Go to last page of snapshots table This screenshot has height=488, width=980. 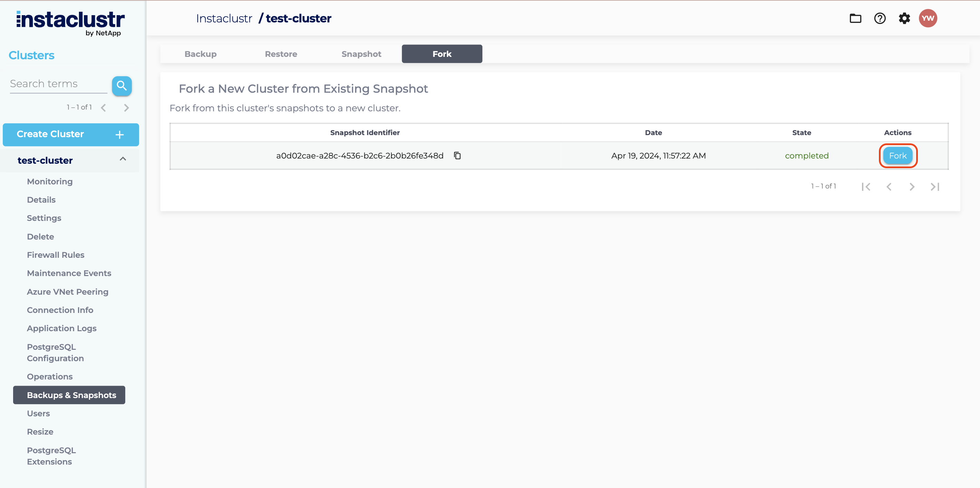(935, 186)
